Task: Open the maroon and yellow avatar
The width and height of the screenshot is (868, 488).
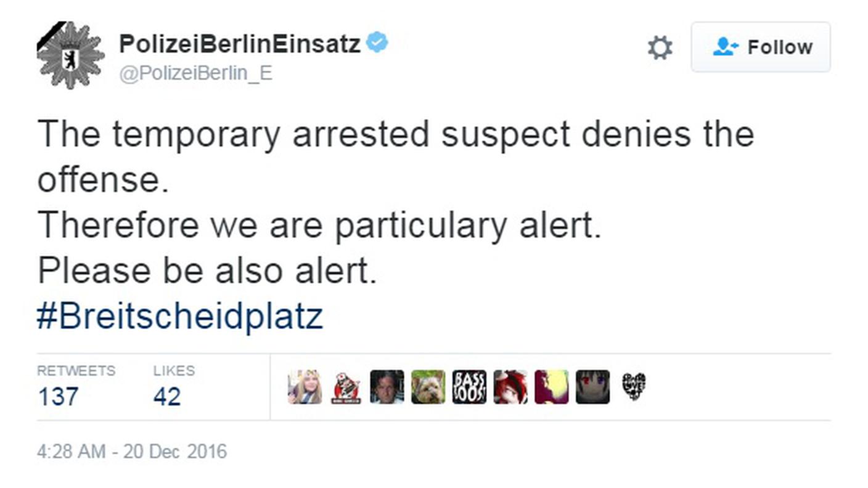Action: tap(552, 387)
